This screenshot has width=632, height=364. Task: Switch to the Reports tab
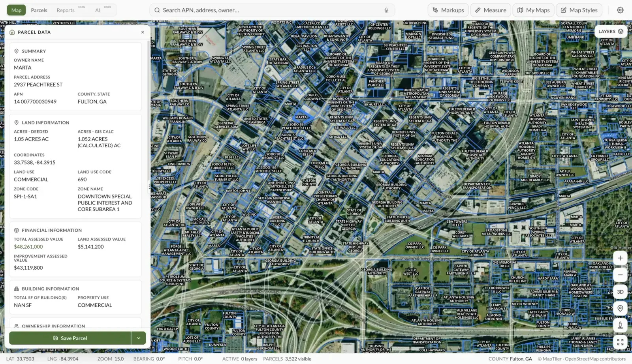coord(66,10)
